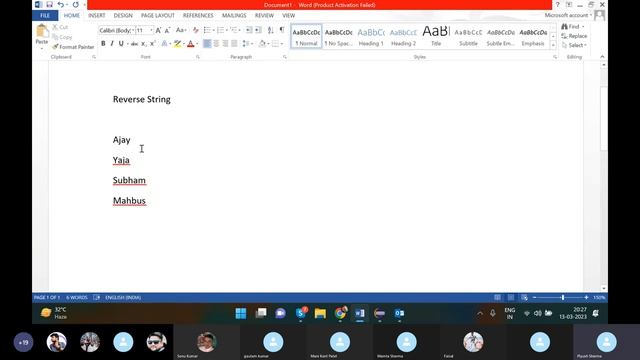
Task: Click the Copy command
Action: coord(62,37)
